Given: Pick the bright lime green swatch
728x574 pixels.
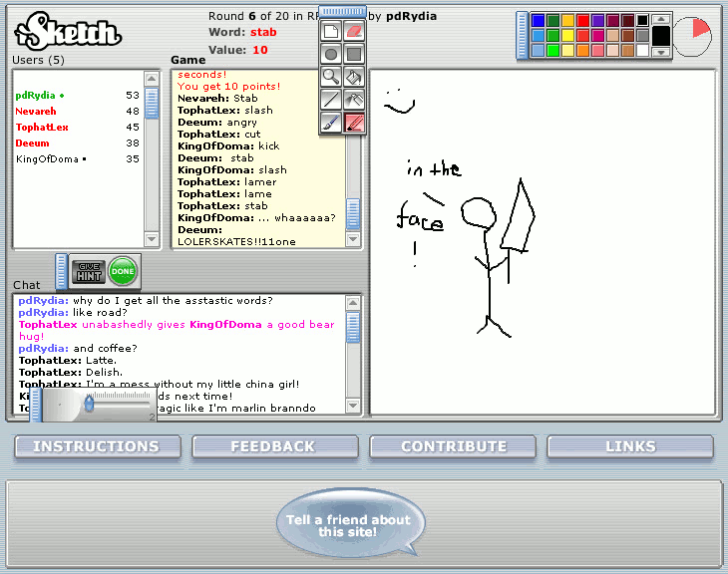Looking at the screenshot, I should [x=552, y=50].
